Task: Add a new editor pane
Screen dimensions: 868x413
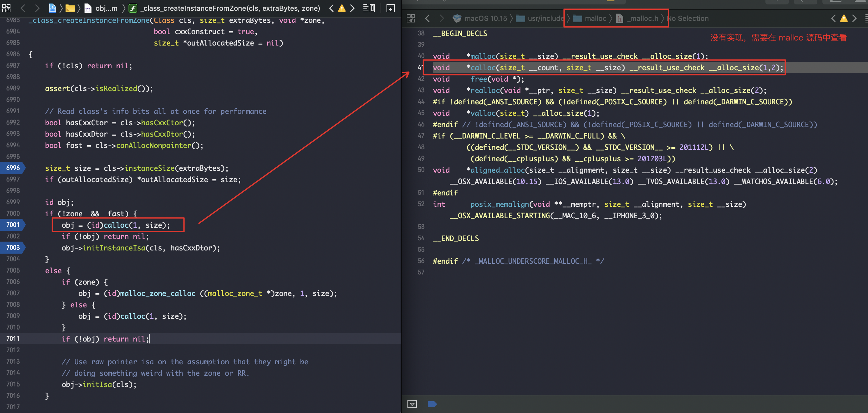Action: click(x=390, y=8)
